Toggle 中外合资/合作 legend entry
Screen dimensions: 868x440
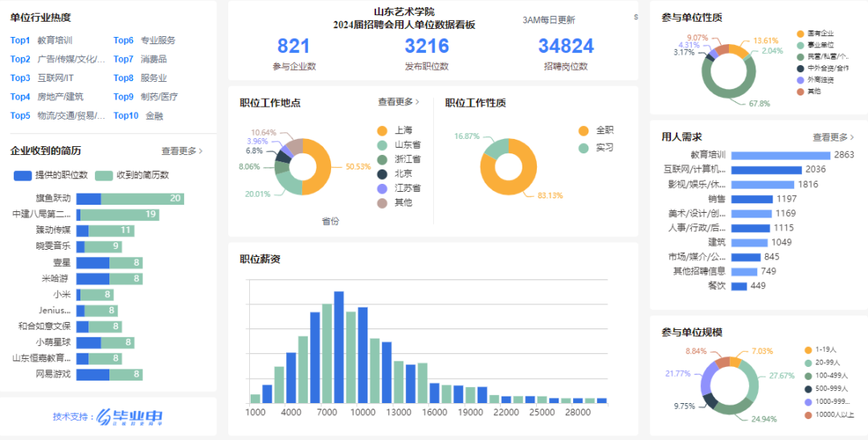pyautogui.click(x=823, y=68)
